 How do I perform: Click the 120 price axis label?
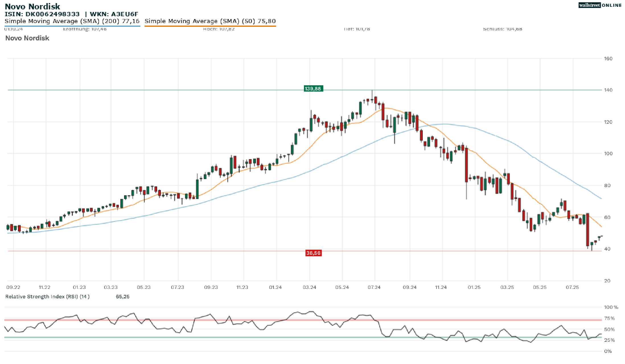click(x=608, y=122)
